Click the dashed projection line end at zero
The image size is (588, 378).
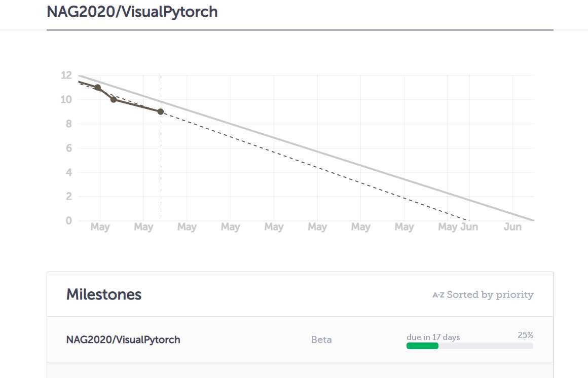tap(468, 220)
